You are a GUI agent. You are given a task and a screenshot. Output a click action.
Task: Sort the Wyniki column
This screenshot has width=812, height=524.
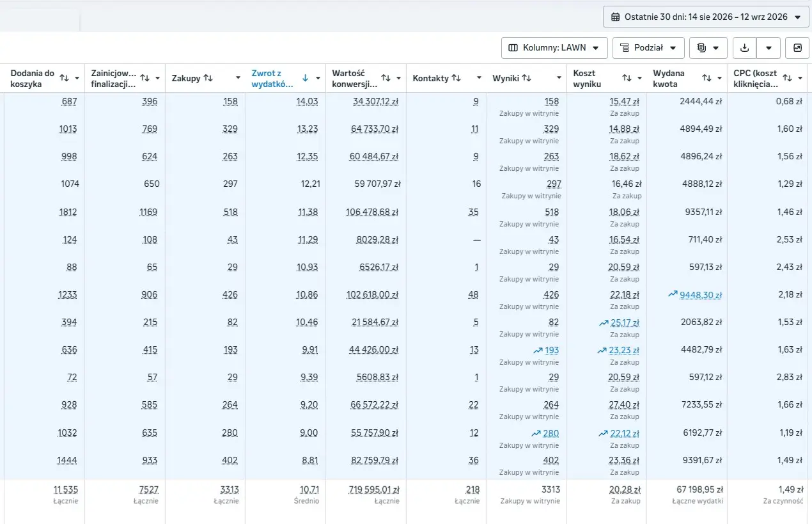tap(526, 78)
